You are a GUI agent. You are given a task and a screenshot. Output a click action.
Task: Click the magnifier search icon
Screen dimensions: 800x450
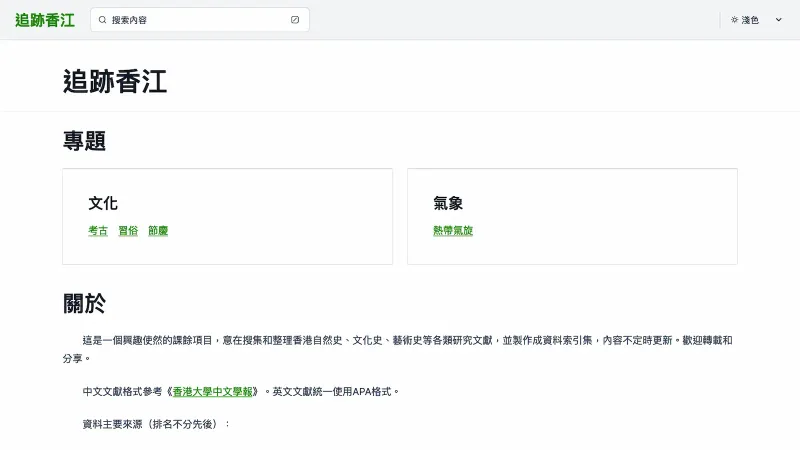coord(103,20)
